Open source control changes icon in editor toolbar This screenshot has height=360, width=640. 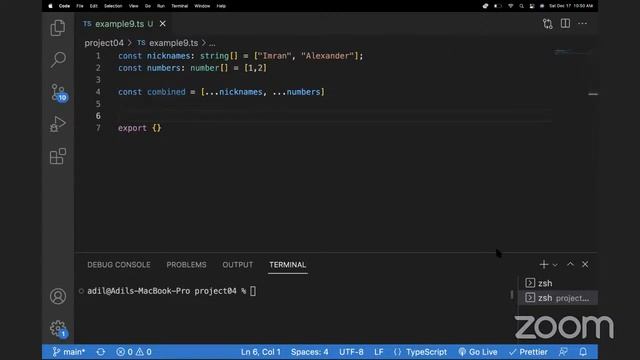548,24
